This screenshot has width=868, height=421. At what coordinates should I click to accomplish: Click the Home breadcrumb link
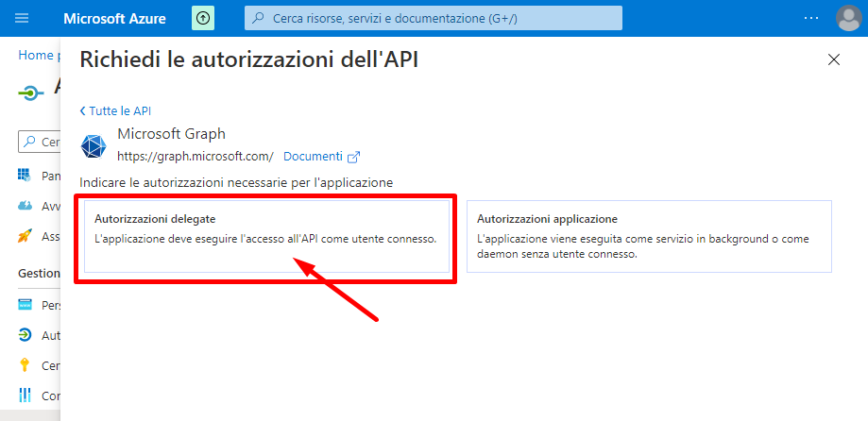pyautogui.click(x=36, y=55)
